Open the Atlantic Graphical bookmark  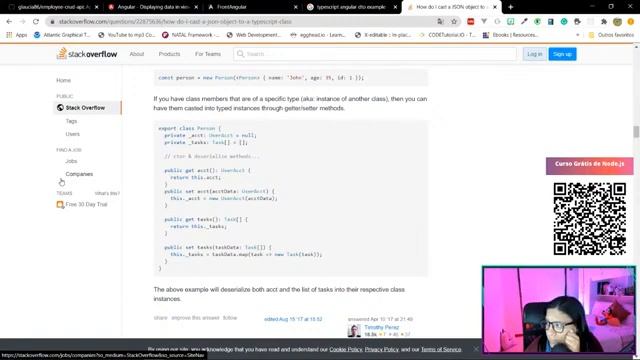(x=62, y=35)
